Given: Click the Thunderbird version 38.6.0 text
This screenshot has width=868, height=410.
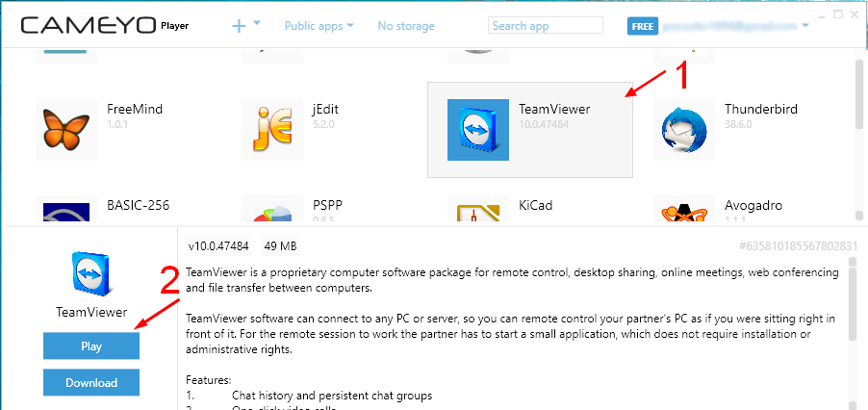Looking at the screenshot, I should pyautogui.click(x=738, y=124).
